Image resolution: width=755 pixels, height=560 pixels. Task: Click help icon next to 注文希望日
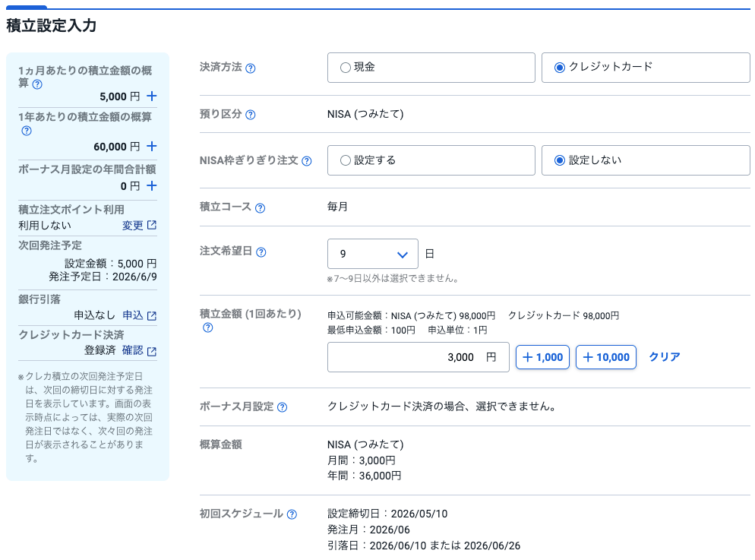261,252
